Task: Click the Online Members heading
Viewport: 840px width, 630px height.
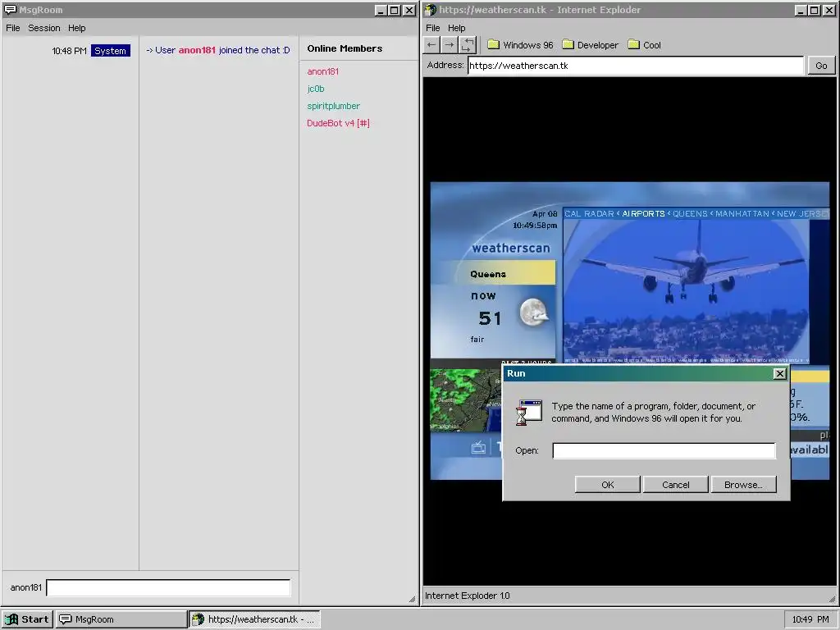Action: coord(345,48)
